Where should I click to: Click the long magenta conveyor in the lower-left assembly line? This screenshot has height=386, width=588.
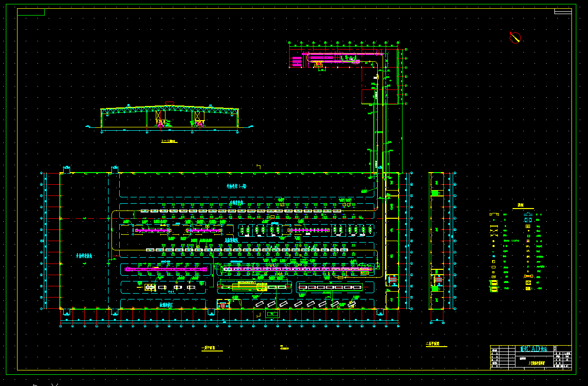[166, 269]
